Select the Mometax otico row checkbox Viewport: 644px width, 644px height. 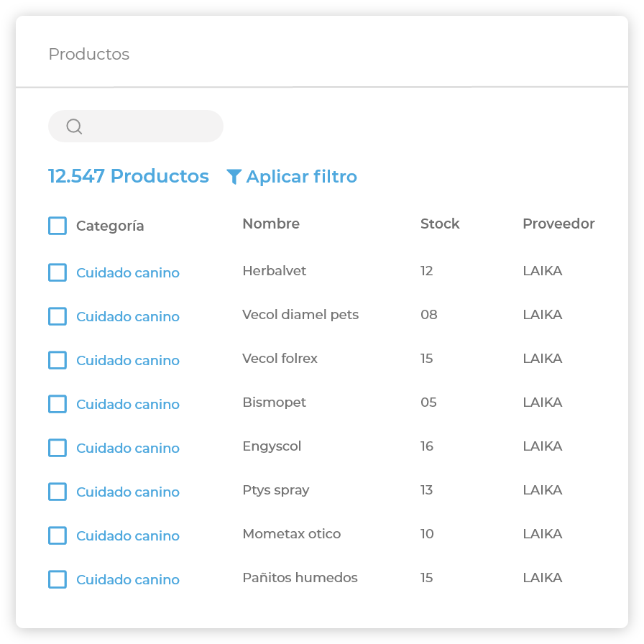click(x=57, y=535)
